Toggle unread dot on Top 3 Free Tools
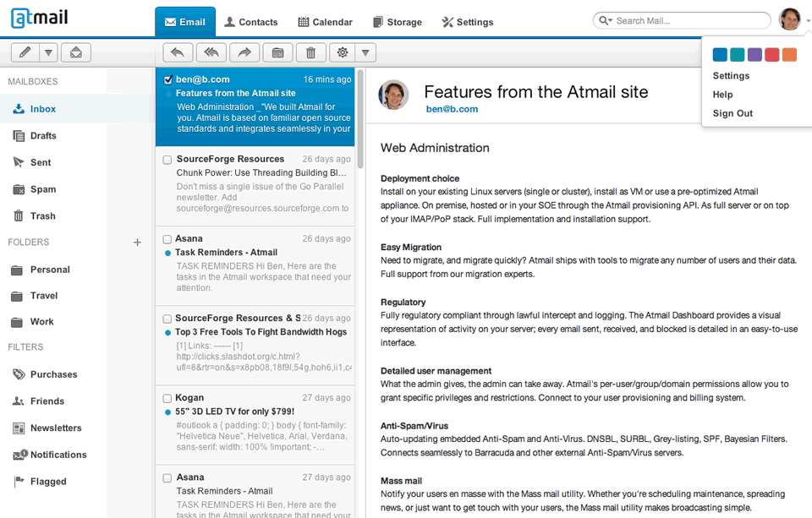 (167, 333)
